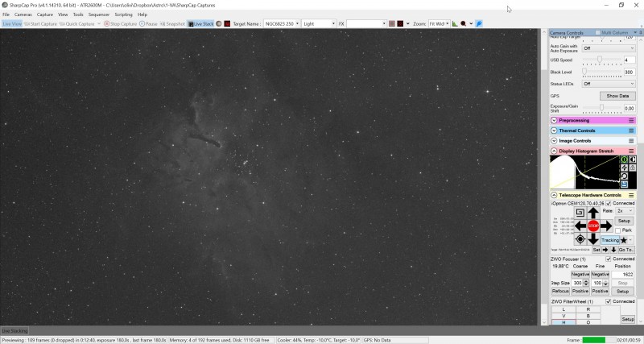Save the stretch with the blue floppy icon
The width and height of the screenshot is (644, 344).
(x=625, y=184)
